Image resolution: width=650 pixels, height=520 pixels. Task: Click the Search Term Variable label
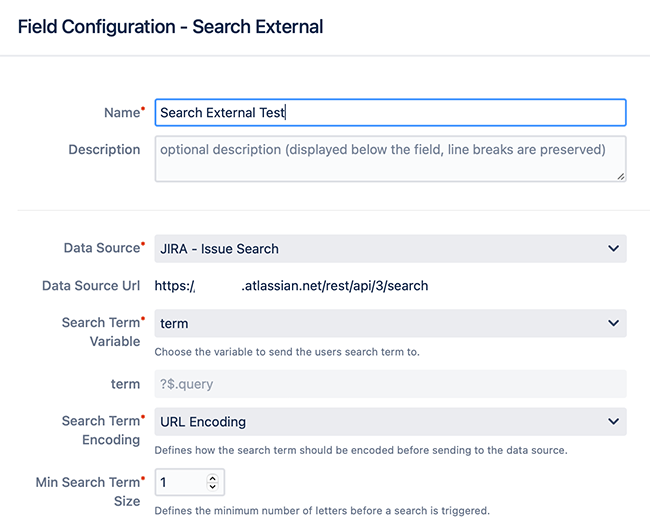coord(101,331)
